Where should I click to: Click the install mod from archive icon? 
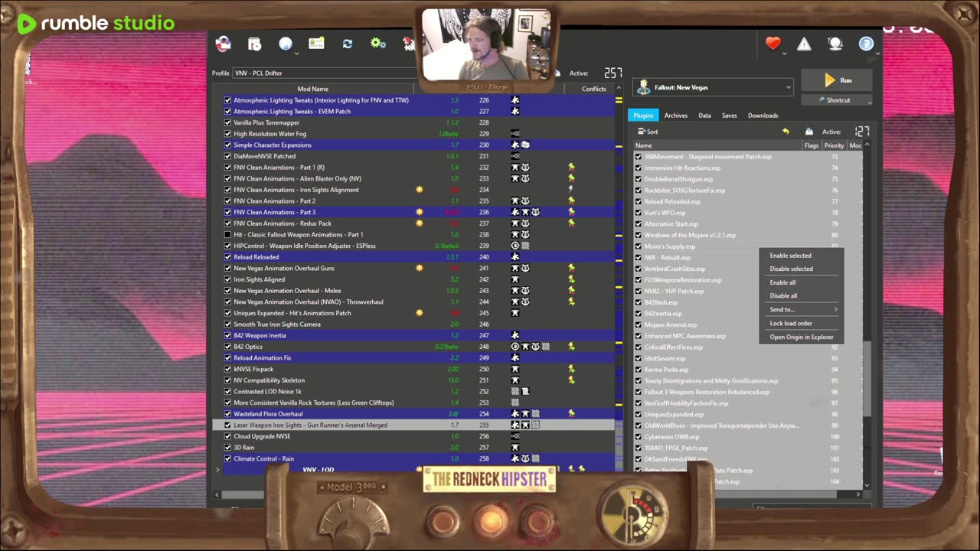254,44
